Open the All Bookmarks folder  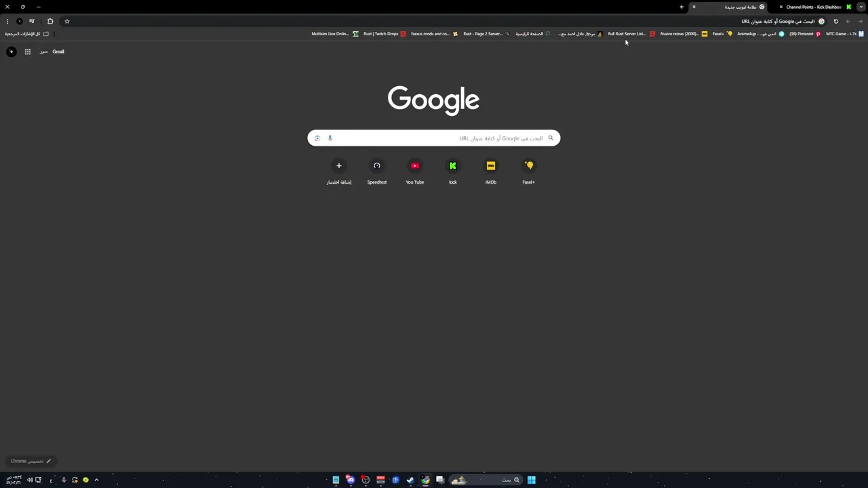tap(27, 34)
